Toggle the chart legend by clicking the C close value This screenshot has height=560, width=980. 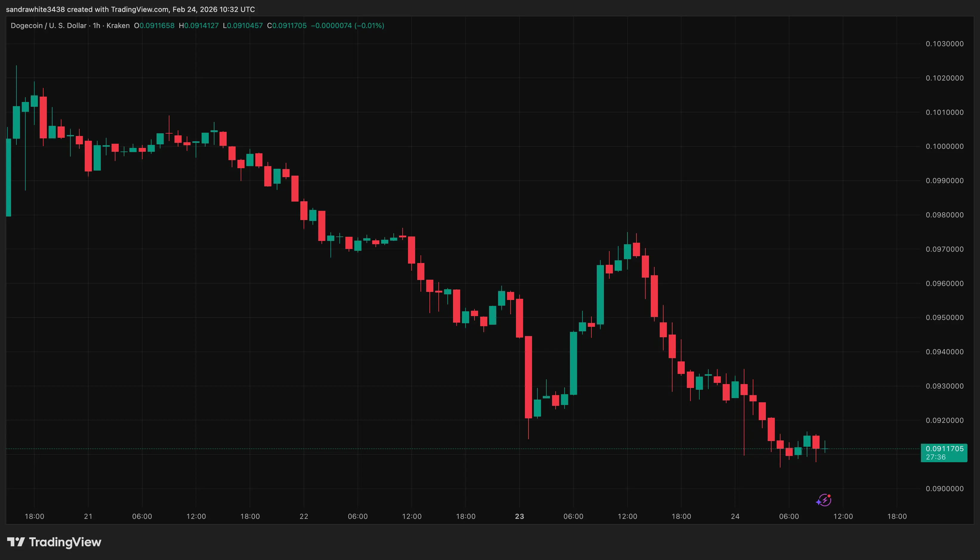[287, 26]
